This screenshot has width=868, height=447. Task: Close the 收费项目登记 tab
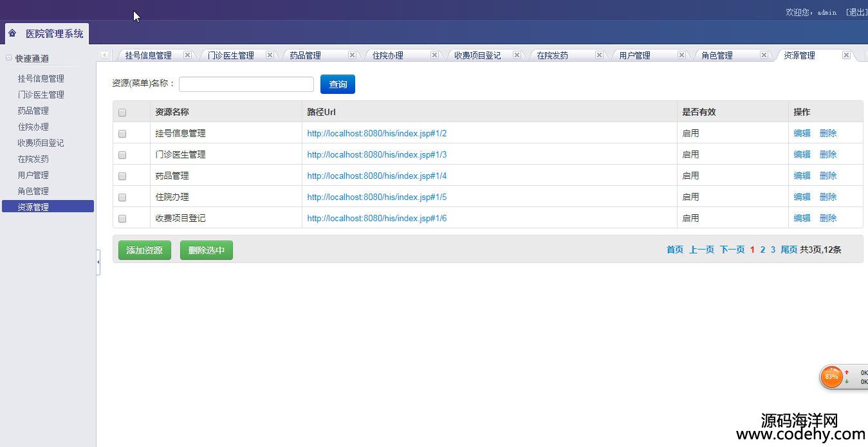coord(517,55)
